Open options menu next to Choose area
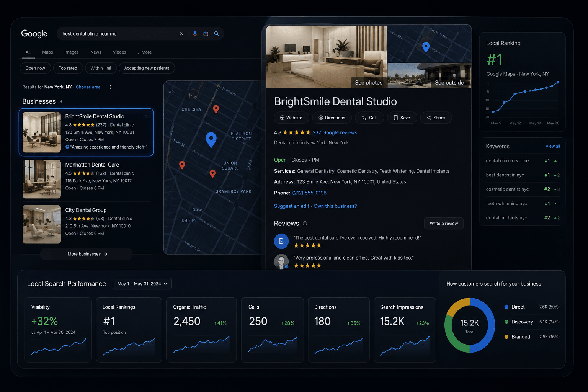The image size is (588, 392). [110, 87]
